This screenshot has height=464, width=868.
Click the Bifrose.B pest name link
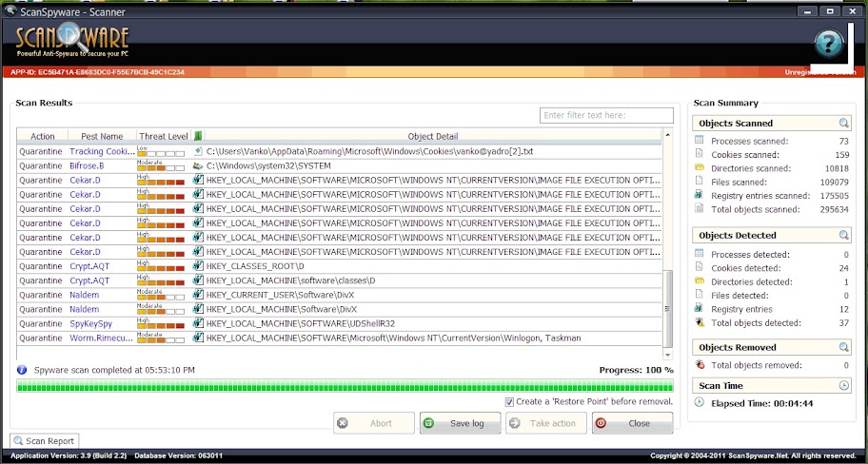(x=87, y=165)
